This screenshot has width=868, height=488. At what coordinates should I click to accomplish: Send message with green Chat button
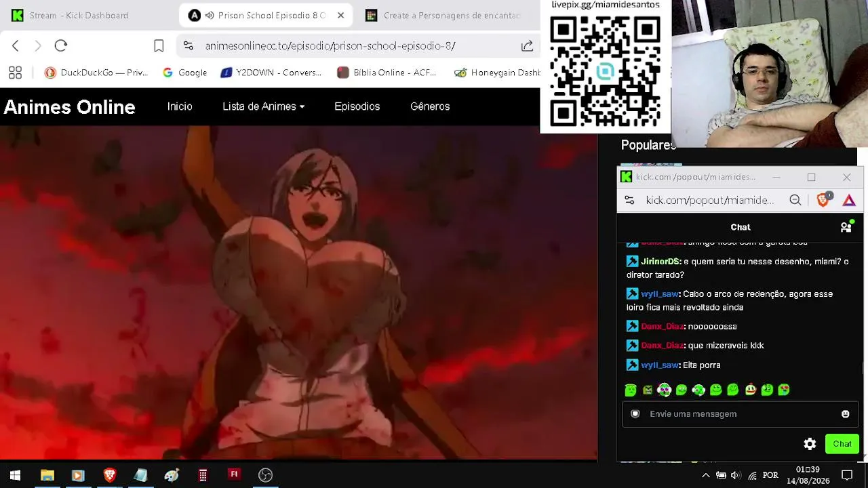842,444
